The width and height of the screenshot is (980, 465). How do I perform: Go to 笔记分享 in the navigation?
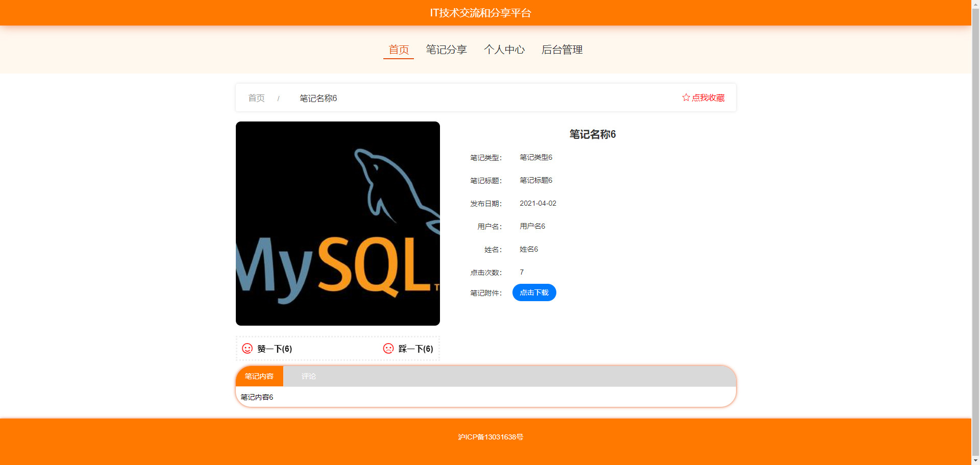[x=447, y=50]
